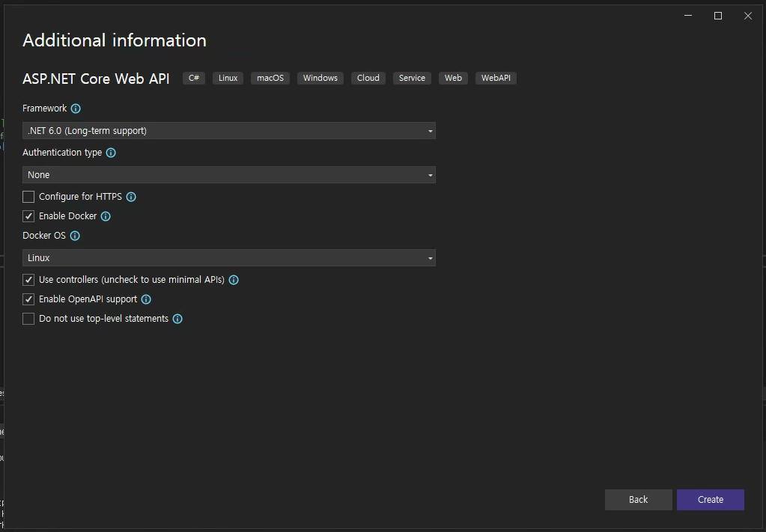Open the Authentication type dropdown showing None
The height and width of the screenshot is (532, 766).
click(228, 175)
